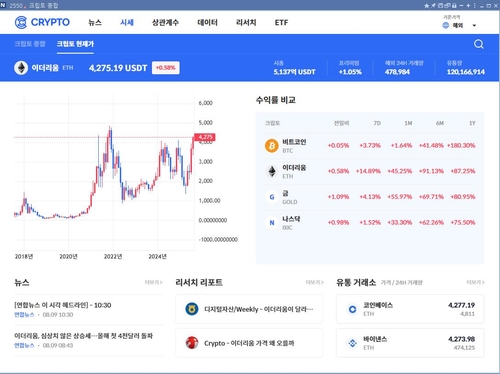Switch to the 크립토 종합 tab
Viewport: 500px width, 374px height.
30,44
